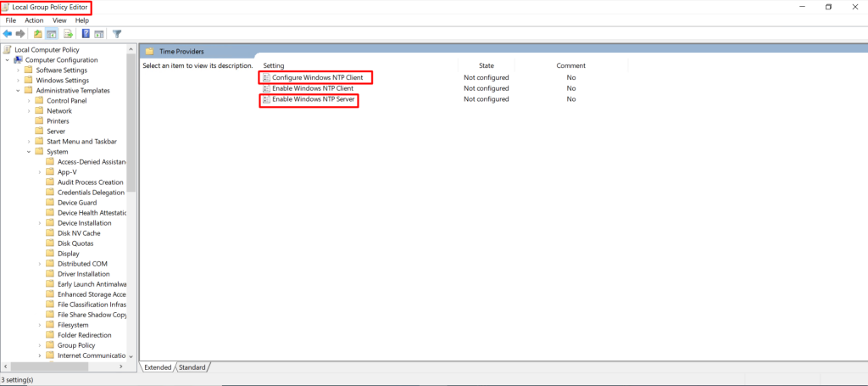
Task: Click the Printers folder icon
Action: pyautogui.click(x=39, y=121)
